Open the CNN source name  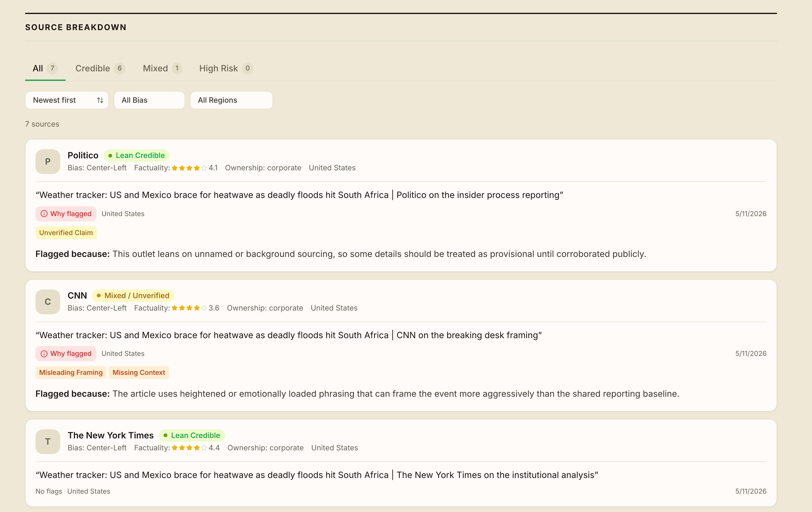pos(77,295)
